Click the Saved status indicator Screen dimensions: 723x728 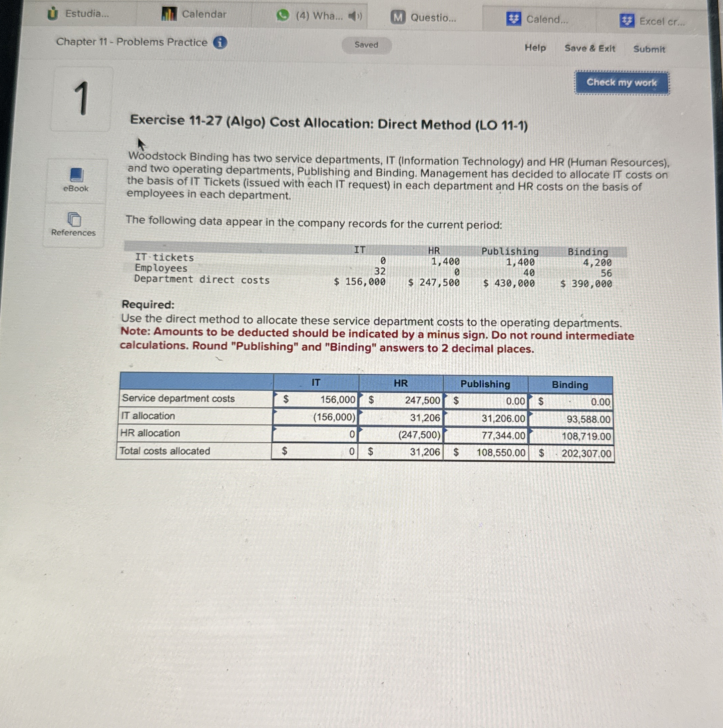[x=367, y=45]
